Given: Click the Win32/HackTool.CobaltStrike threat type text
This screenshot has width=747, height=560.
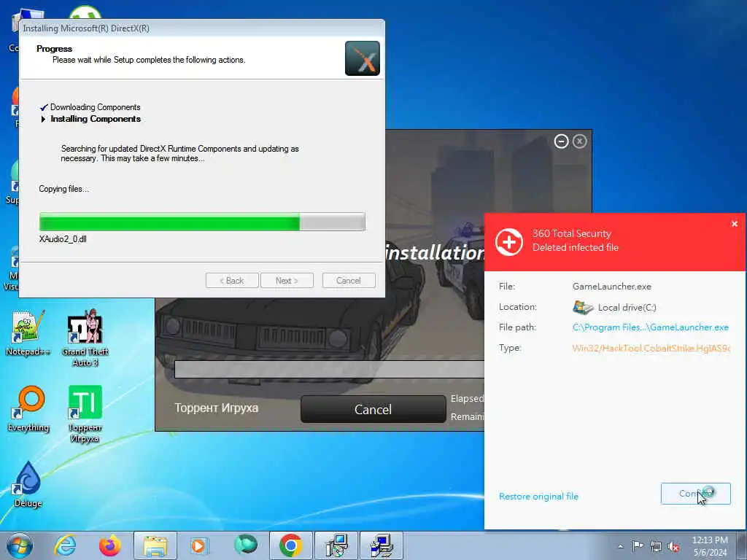Looking at the screenshot, I should (651, 348).
